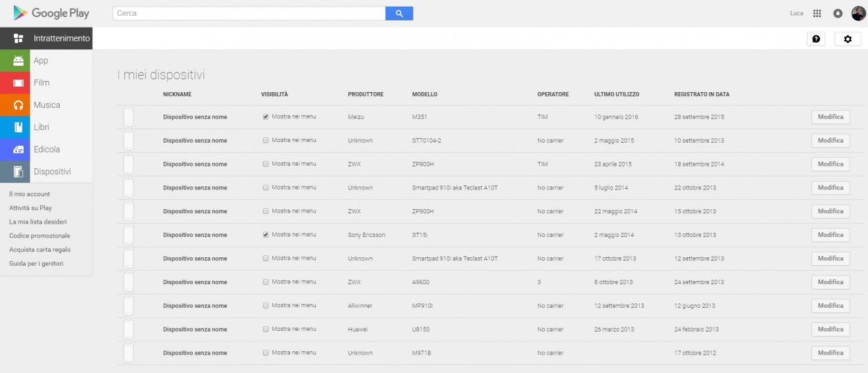Open Il mio account link
This screenshot has width=868, height=373.
pyautogui.click(x=30, y=194)
